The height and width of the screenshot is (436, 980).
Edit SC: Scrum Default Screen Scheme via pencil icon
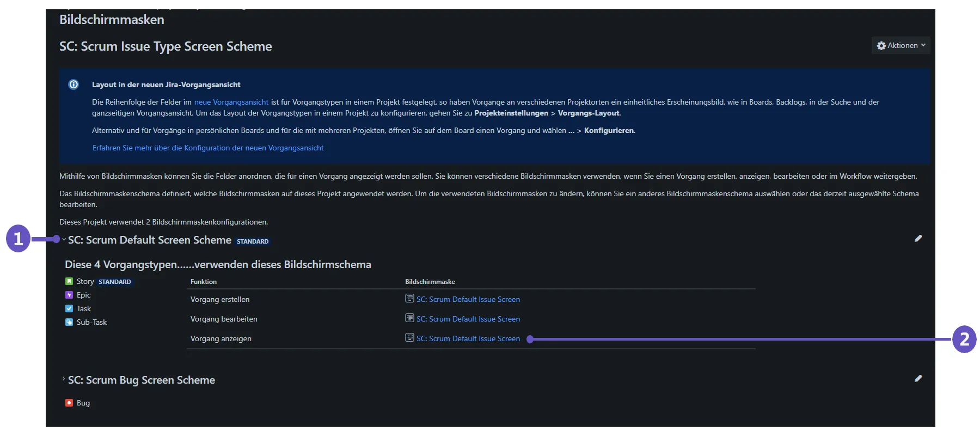[918, 238]
